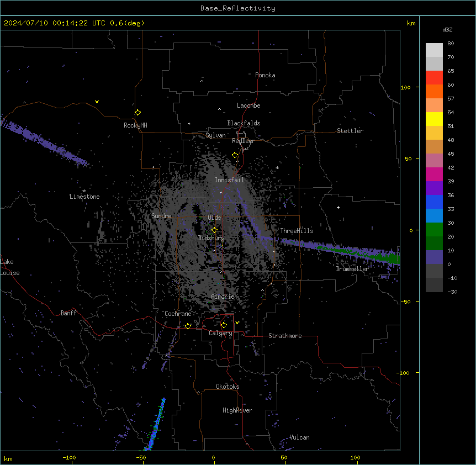The height and width of the screenshot is (465, 476).
Task: Click the legend value 45
Action: (451, 154)
